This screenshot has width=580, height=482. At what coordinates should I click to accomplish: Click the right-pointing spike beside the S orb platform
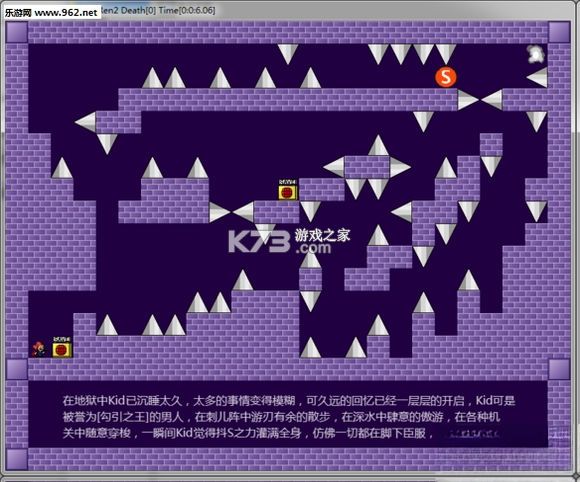[x=468, y=100]
